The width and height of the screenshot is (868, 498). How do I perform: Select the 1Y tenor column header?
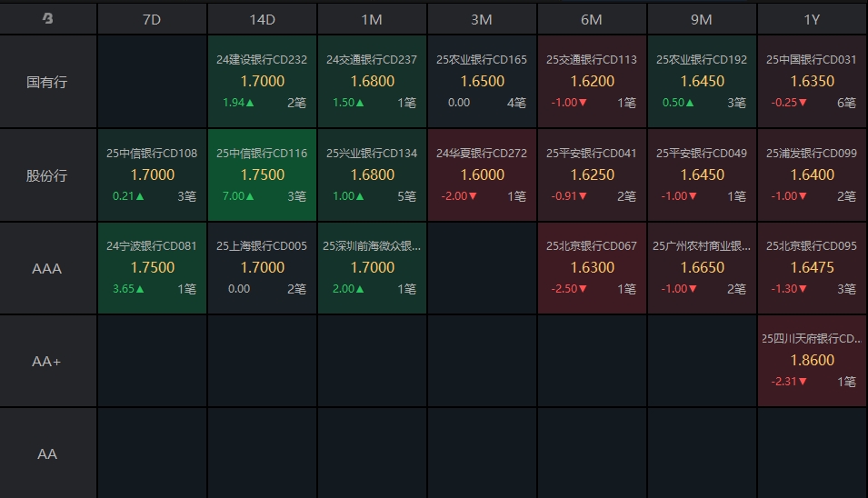[x=812, y=19]
